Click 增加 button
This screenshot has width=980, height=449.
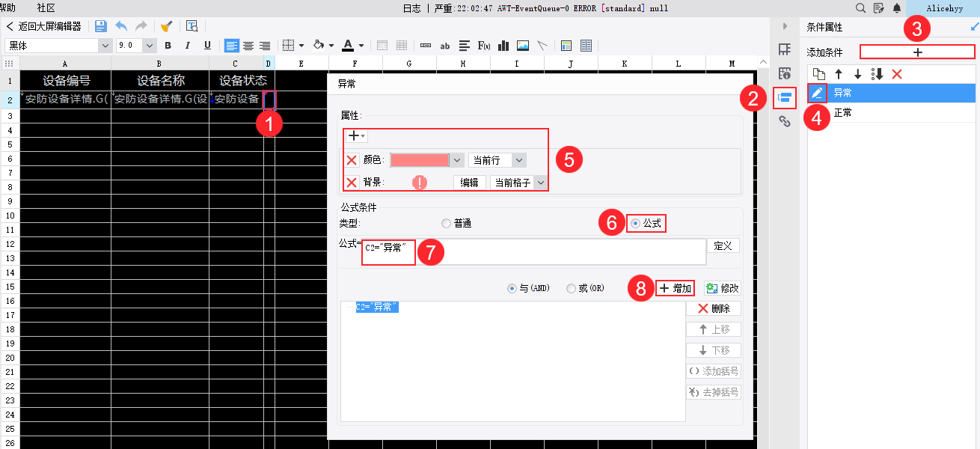(x=675, y=288)
